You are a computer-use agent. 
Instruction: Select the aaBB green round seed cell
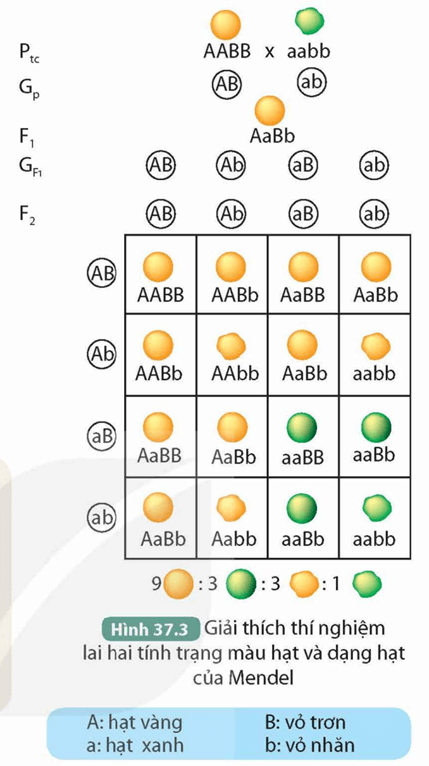coord(303,437)
